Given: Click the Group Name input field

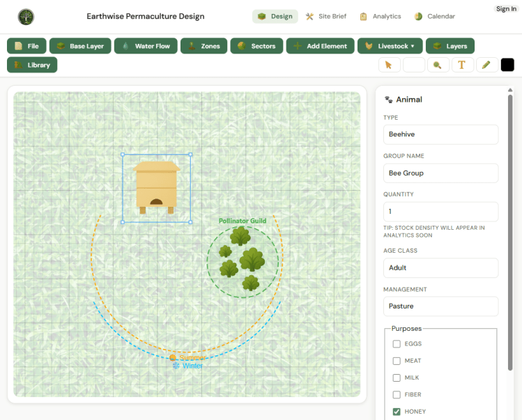Looking at the screenshot, I should 440,173.
